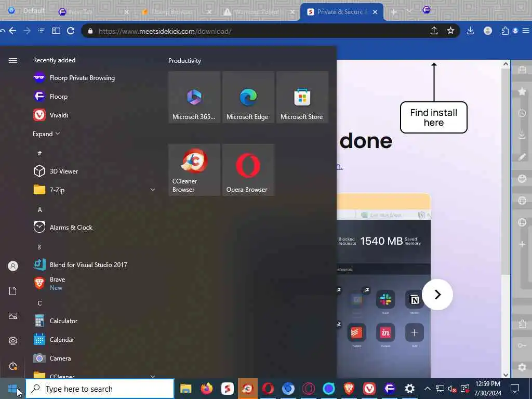
Task: Open History clock in Floorp side panel
Action: 522,113
